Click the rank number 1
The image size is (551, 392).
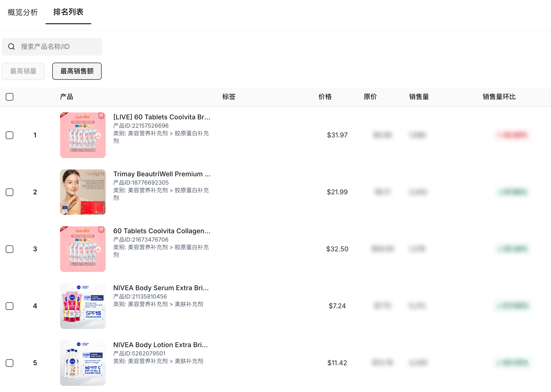coord(35,135)
